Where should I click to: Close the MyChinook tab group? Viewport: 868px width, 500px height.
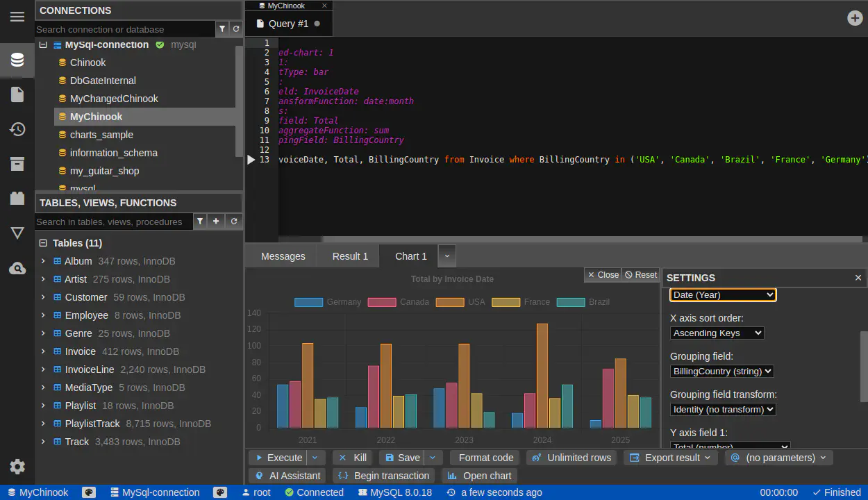click(324, 6)
